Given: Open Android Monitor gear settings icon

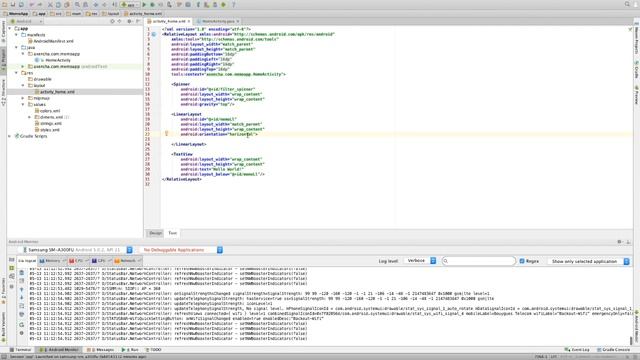Looking at the screenshot, I should tap(620, 242).
